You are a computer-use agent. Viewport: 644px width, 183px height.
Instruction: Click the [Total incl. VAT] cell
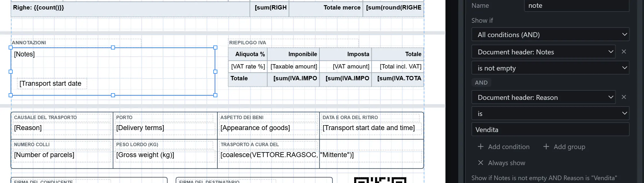[x=398, y=66]
